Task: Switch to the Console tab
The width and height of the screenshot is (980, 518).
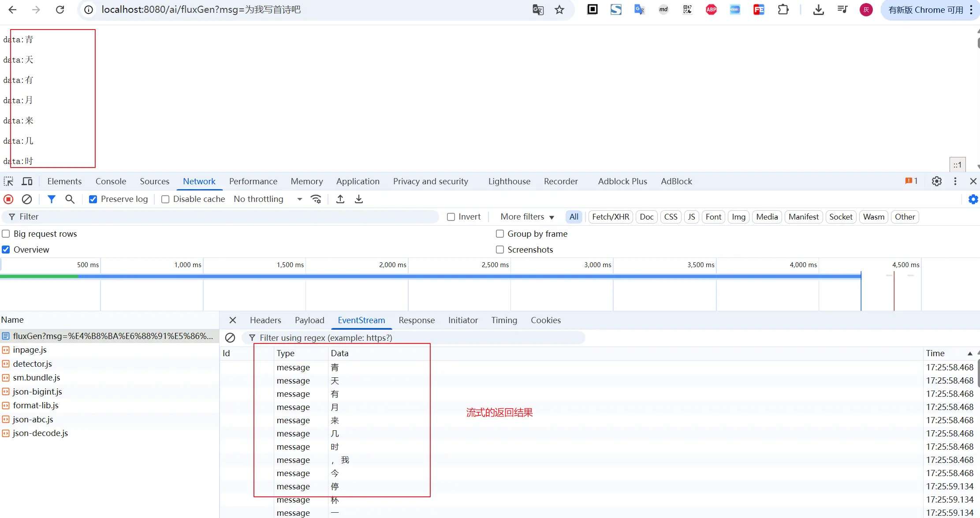Action: point(111,181)
